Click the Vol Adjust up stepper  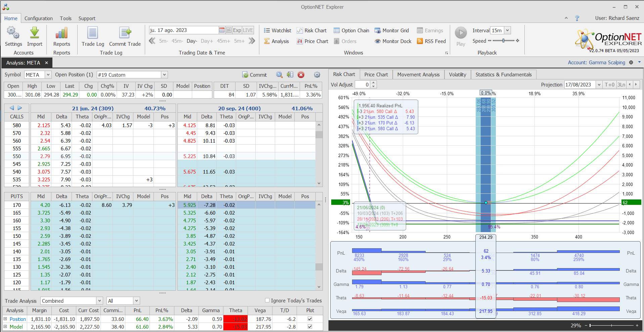(374, 83)
